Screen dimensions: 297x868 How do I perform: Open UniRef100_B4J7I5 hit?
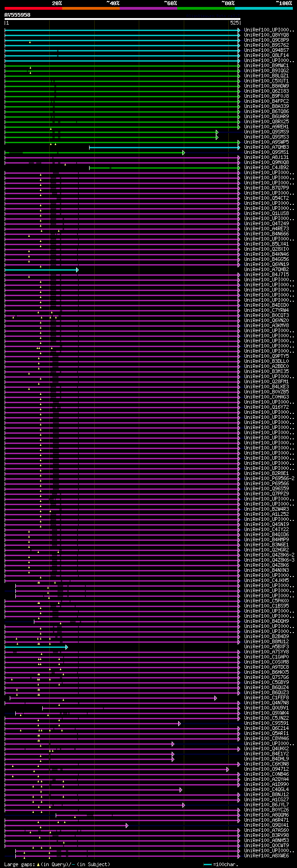[x=266, y=274]
